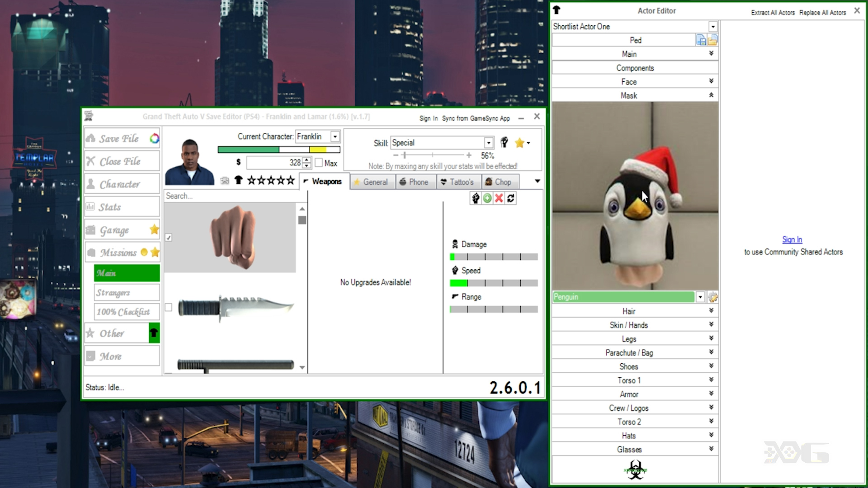Click Sign In link in Actor Editor
The image size is (868, 488).
point(792,239)
